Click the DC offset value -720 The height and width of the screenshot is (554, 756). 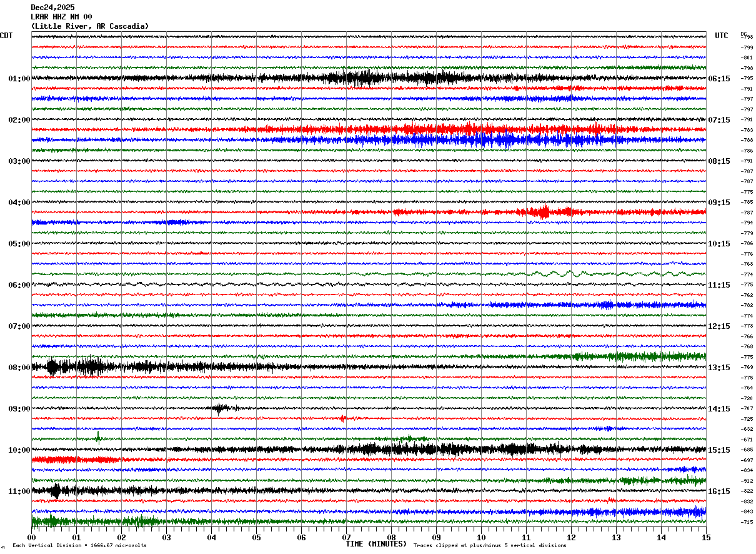(747, 398)
